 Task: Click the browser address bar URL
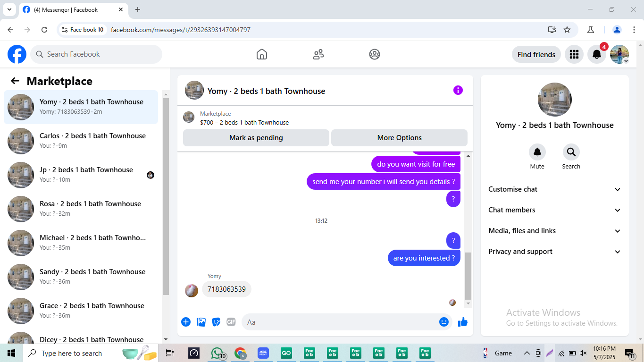pos(181,30)
